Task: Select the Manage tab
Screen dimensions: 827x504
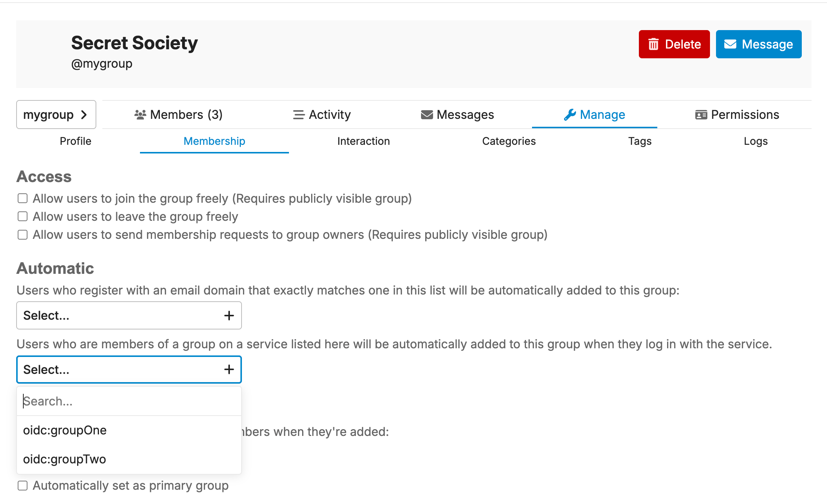Action: click(x=594, y=115)
